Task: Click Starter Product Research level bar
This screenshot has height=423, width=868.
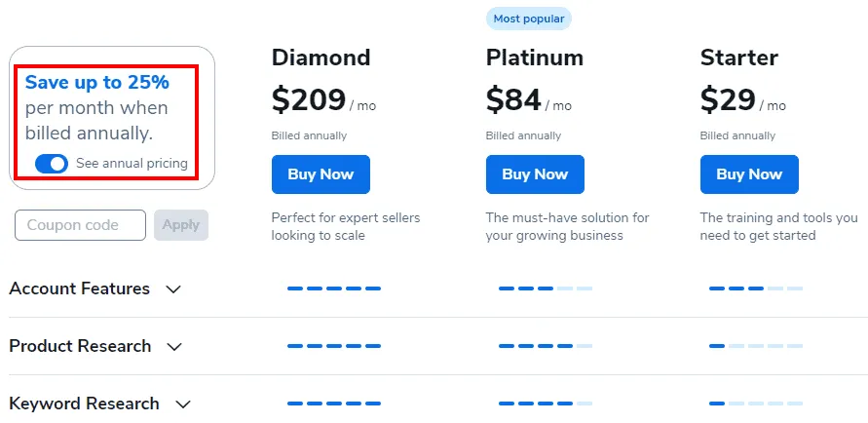Action: pyautogui.click(x=756, y=346)
